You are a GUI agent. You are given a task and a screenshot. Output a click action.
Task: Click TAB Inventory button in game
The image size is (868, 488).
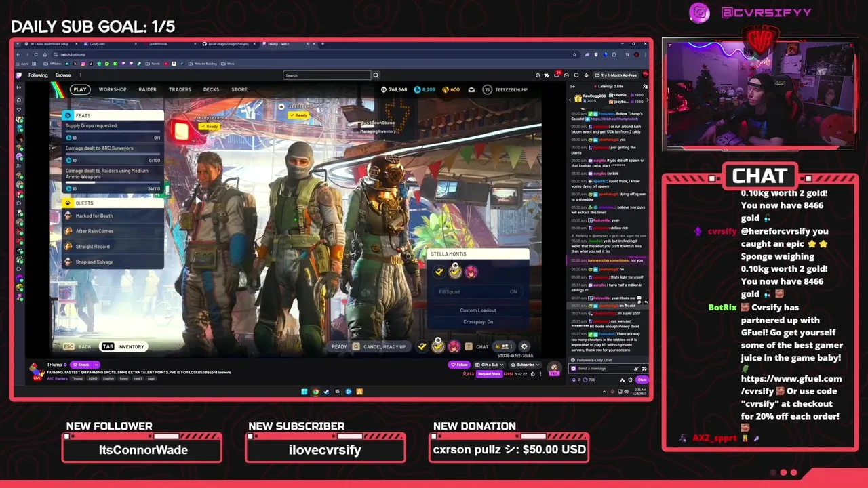(x=123, y=346)
